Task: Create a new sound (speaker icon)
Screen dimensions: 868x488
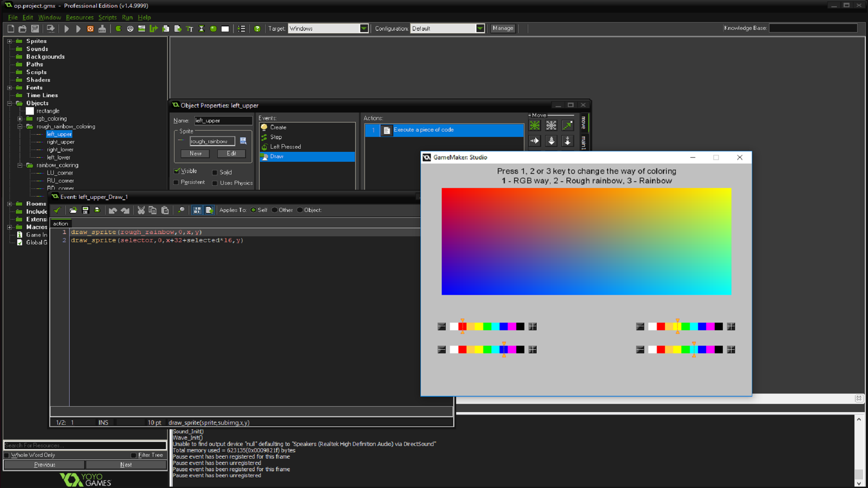Action: tap(130, 28)
